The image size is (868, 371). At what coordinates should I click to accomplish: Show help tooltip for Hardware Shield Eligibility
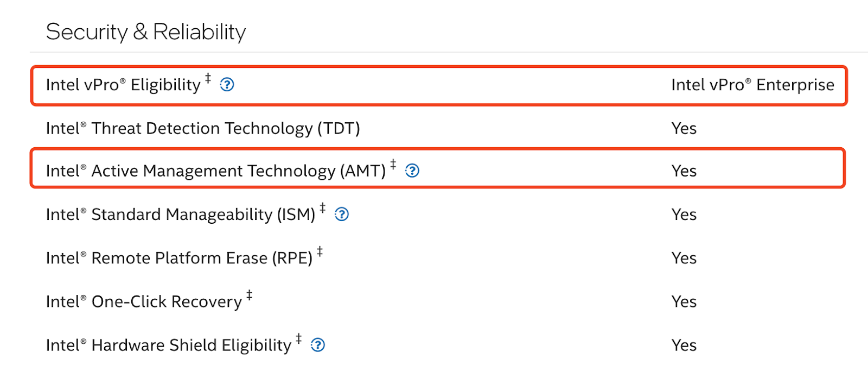pyautogui.click(x=318, y=345)
